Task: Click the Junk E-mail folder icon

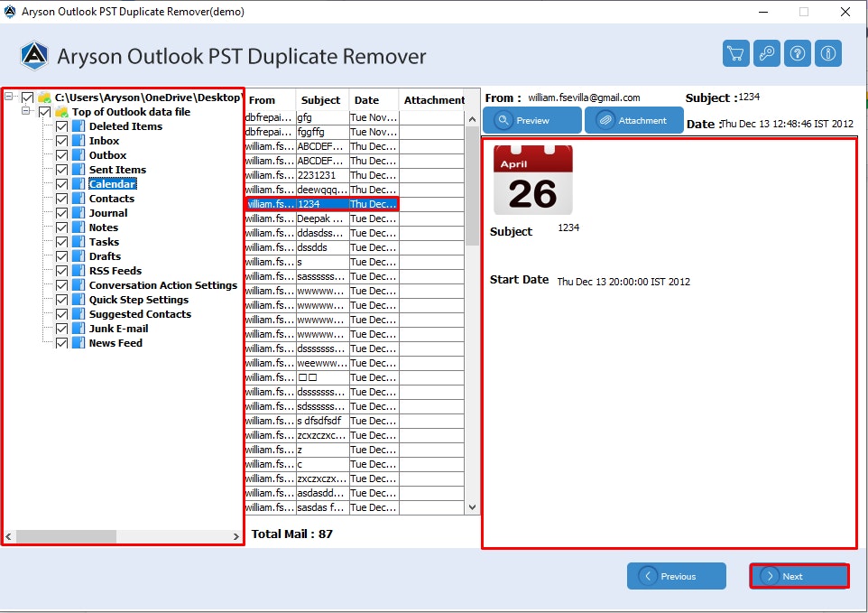Action: (78, 329)
